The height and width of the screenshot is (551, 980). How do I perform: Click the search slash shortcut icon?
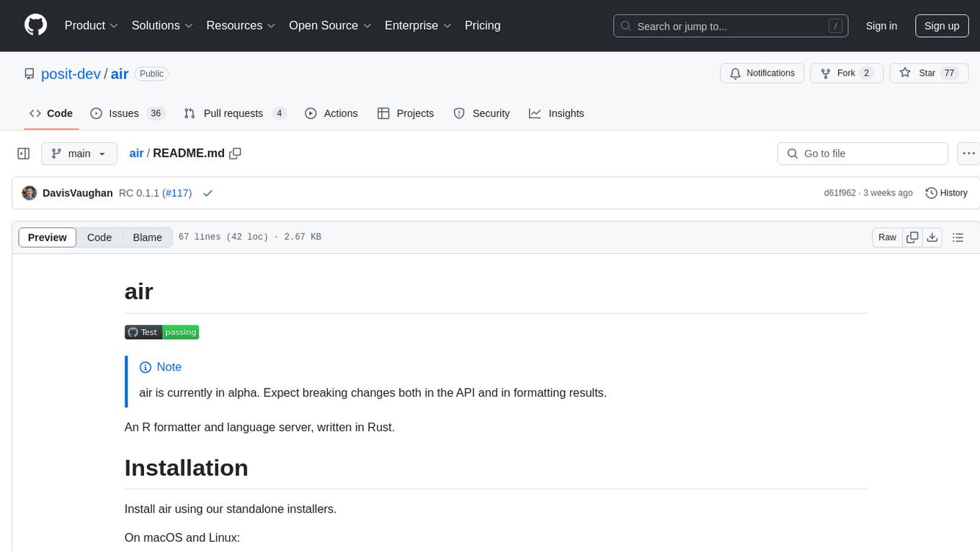click(835, 26)
